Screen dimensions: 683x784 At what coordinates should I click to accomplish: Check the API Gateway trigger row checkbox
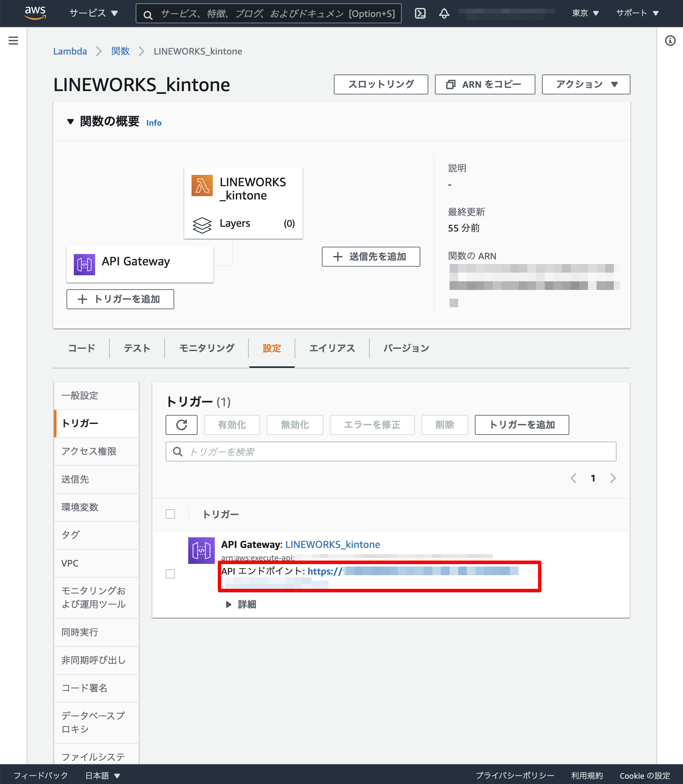click(x=170, y=574)
